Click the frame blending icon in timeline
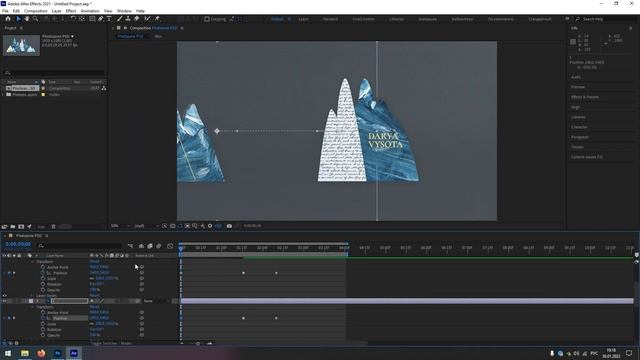 (x=150, y=246)
